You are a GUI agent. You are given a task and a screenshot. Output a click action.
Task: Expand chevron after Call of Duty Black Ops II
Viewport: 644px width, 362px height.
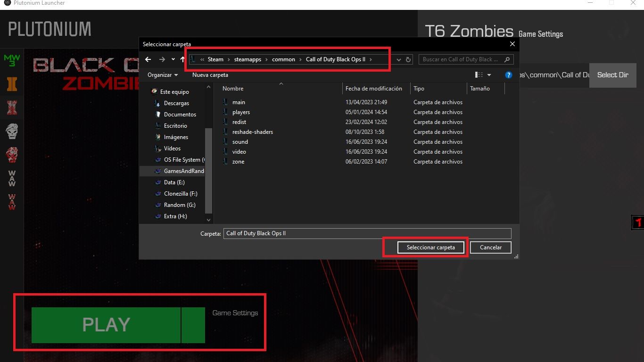(371, 59)
